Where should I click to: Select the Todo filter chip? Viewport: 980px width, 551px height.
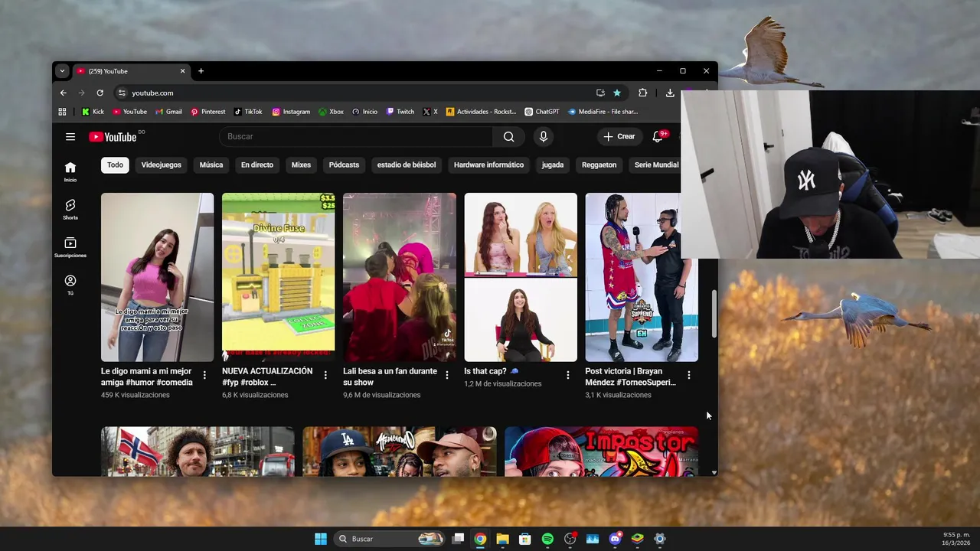(115, 165)
